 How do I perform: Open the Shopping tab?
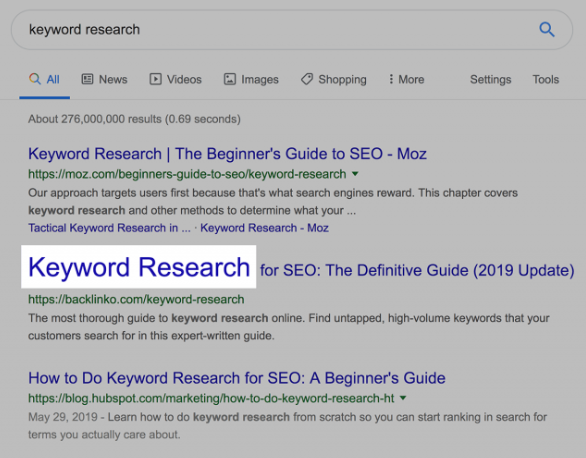334,79
